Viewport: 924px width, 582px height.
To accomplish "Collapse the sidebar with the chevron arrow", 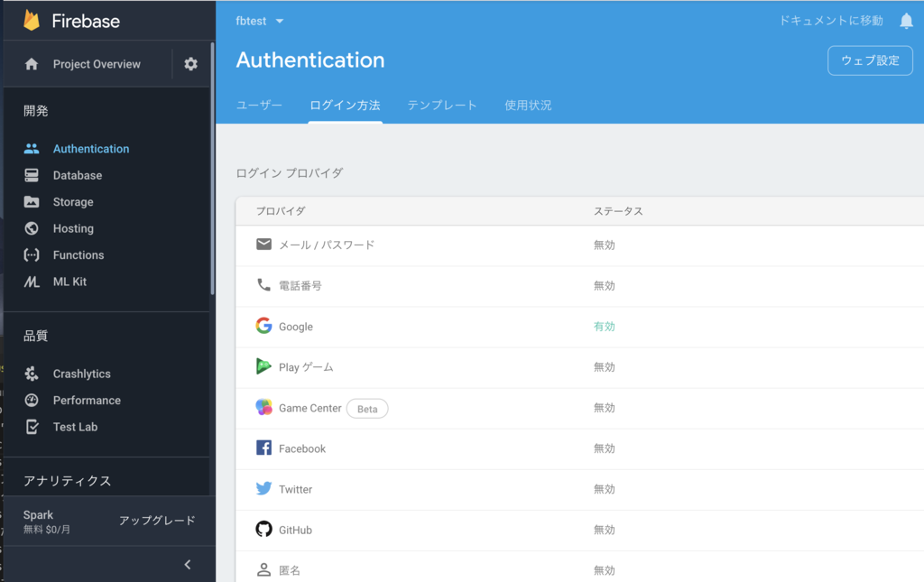I will [187, 564].
